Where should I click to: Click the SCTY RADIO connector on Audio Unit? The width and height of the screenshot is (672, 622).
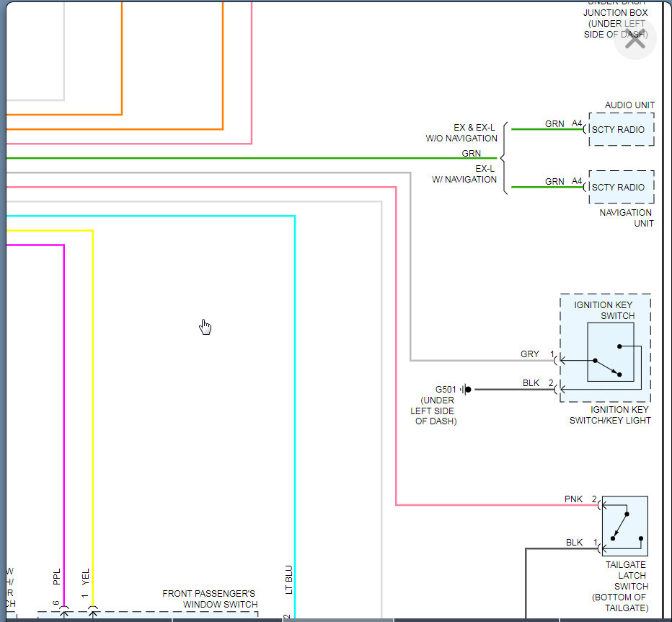pos(621,130)
